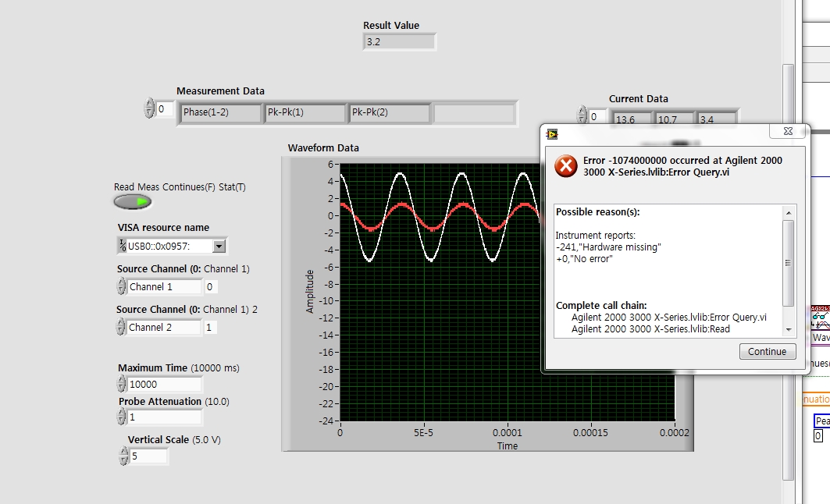Click the Phase(1-2) measurement cell
This screenshot has width=830, height=504.
pos(221,112)
